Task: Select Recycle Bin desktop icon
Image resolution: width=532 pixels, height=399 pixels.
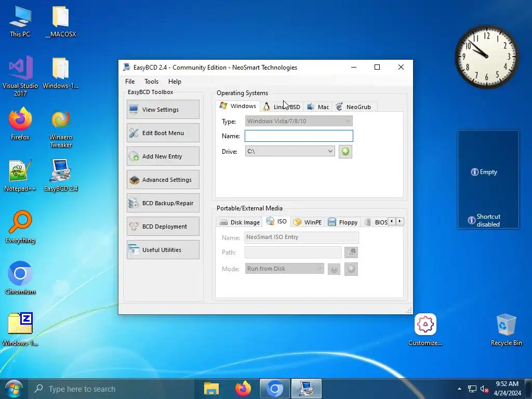Action: (506, 329)
